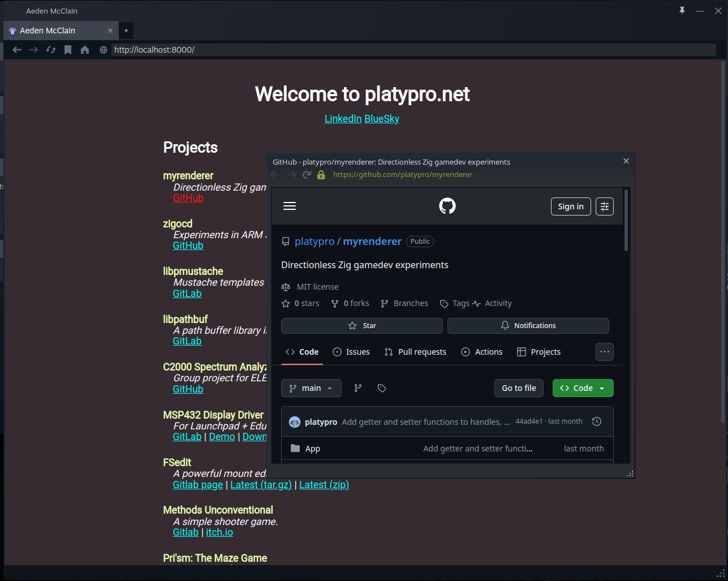The image size is (728, 581).
Task: Click the branches icon beside main
Action: [x=358, y=388]
